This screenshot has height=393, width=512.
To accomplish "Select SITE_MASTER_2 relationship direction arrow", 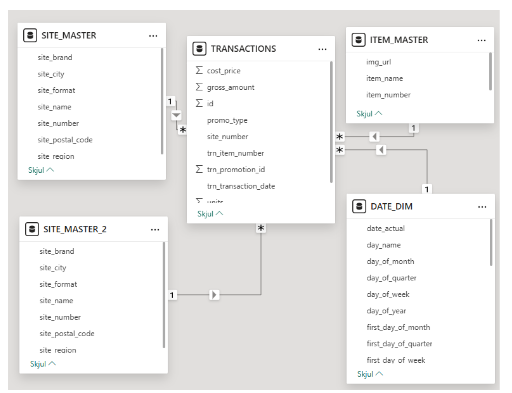I will pyautogui.click(x=214, y=295).
